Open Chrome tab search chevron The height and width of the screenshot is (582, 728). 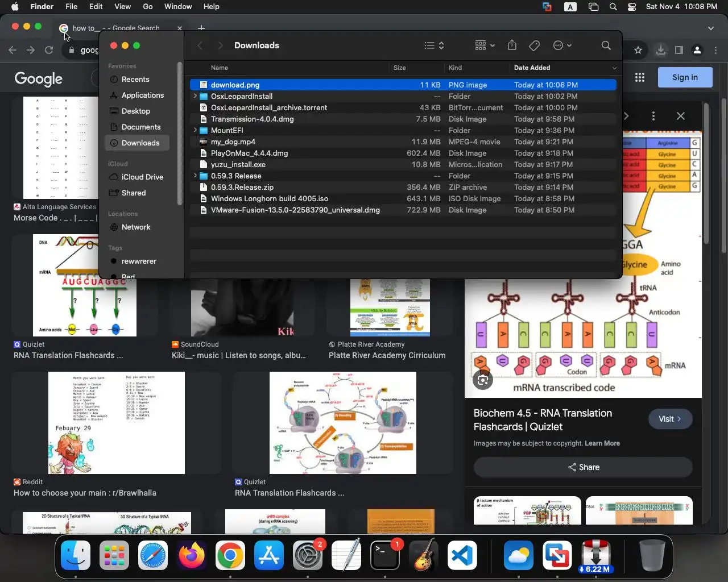click(711, 28)
